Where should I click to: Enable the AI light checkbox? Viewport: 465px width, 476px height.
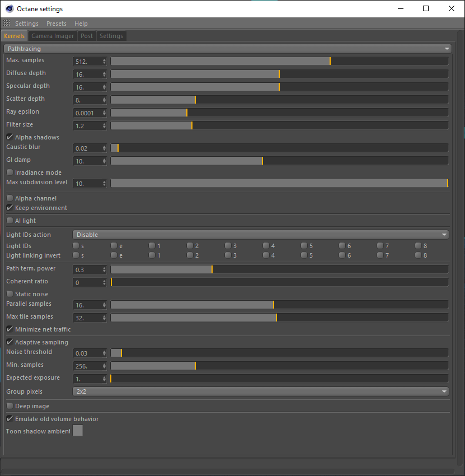click(x=10, y=221)
